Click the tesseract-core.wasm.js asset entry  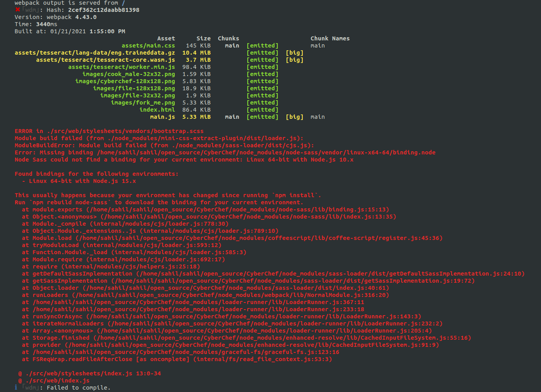point(105,59)
